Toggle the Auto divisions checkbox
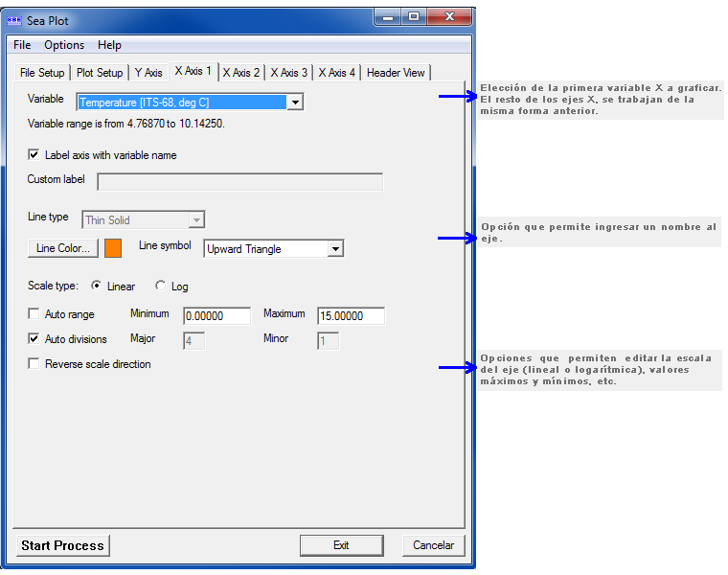This screenshot has height=575, width=728. click(34, 339)
